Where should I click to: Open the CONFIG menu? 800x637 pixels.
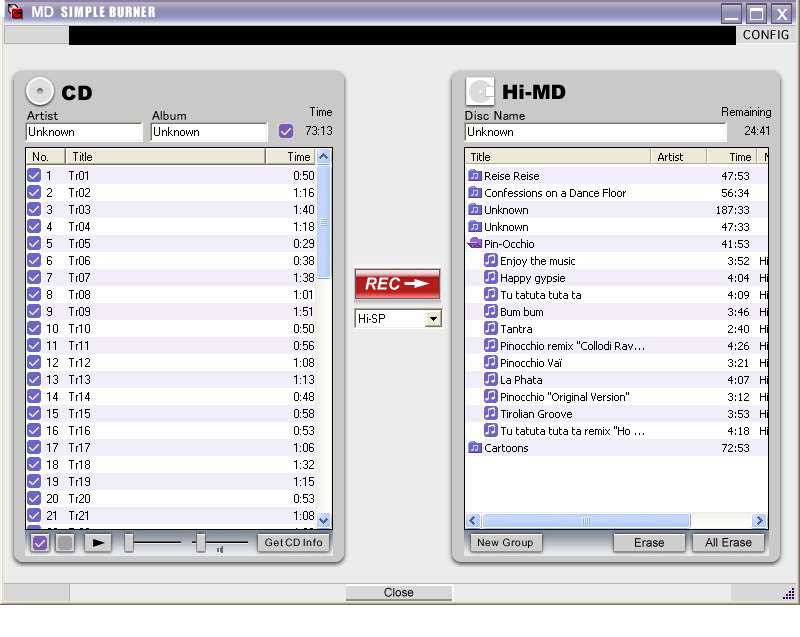click(765, 35)
